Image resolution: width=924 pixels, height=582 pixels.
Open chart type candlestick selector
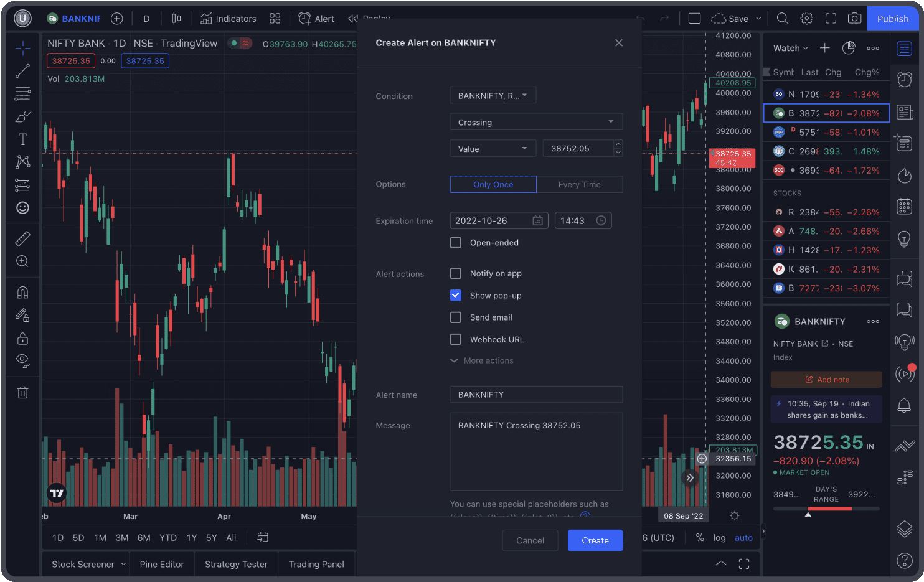[x=176, y=19]
